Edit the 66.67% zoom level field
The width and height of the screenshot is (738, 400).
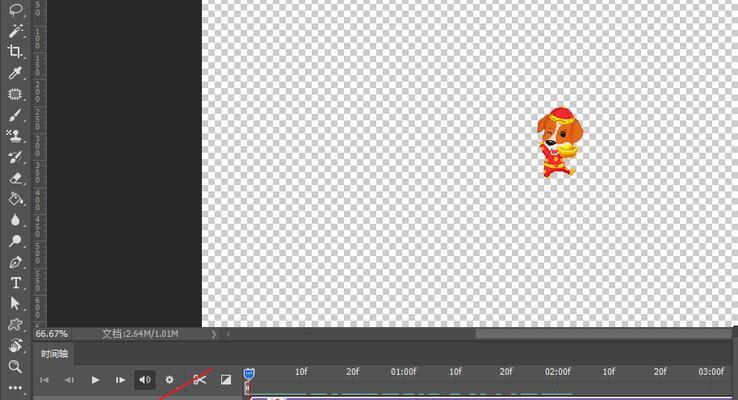click(x=52, y=334)
